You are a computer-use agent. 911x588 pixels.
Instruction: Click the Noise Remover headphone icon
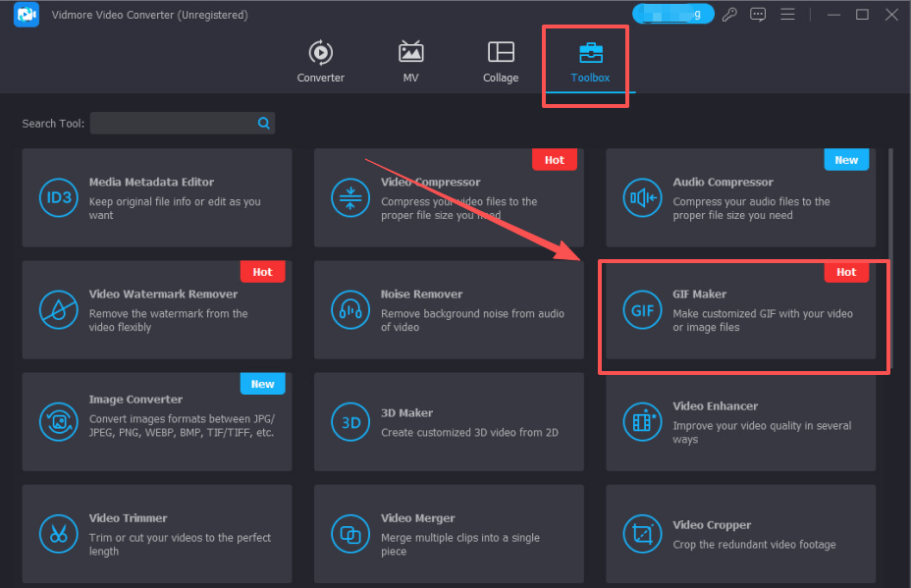point(350,310)
